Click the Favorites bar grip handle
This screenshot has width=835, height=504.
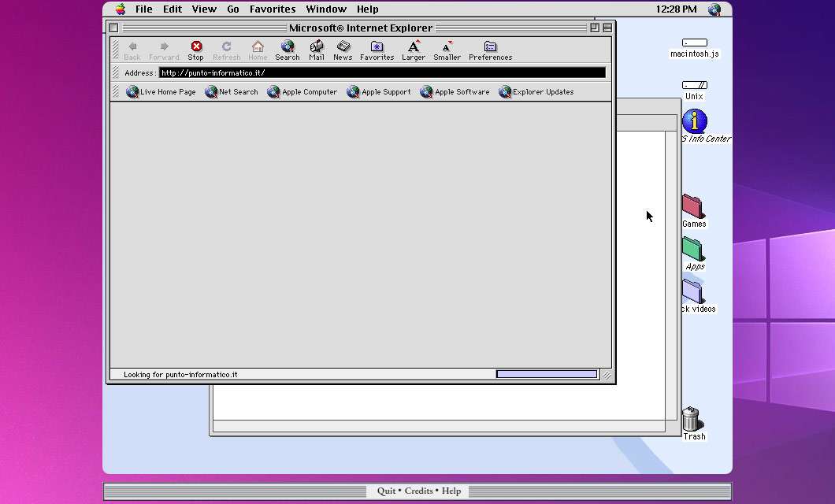[x=116, y=91]
